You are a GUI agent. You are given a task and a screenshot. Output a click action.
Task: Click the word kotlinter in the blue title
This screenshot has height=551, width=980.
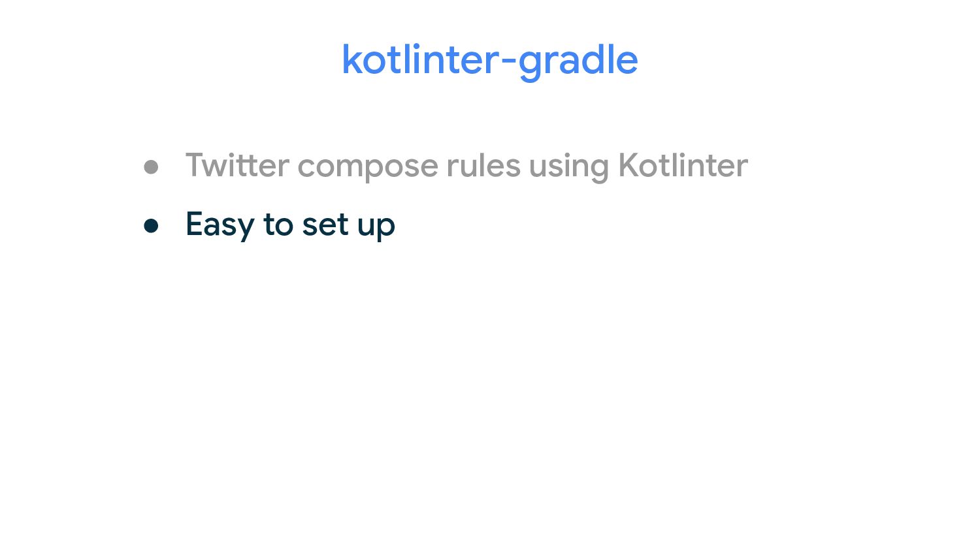tap(421, 60)
